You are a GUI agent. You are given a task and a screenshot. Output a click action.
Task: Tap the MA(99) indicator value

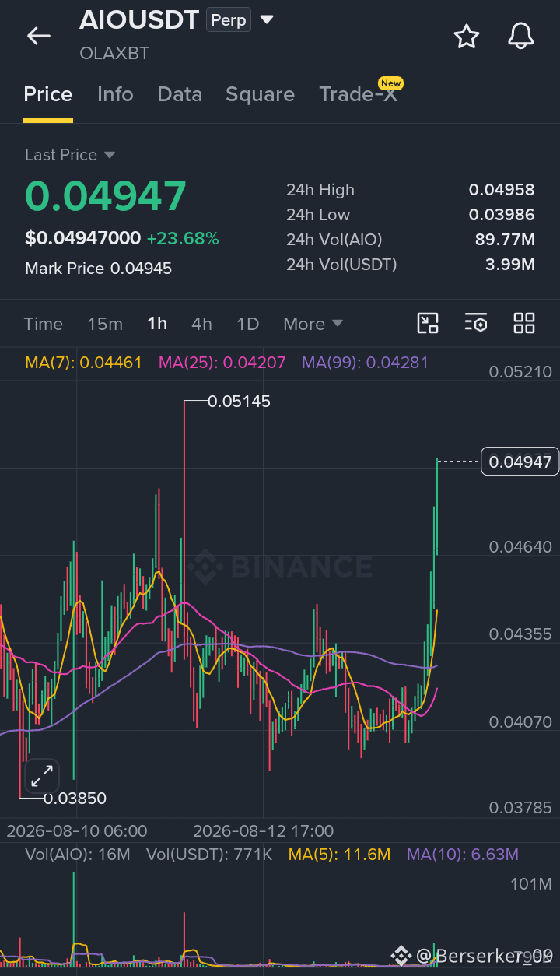coord(365,363)
